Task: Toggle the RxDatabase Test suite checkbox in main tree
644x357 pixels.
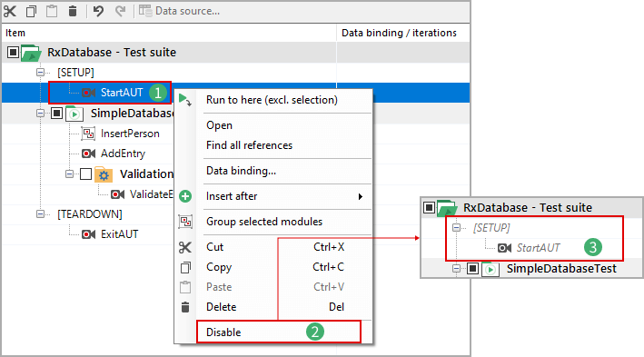Action: point(13,52)
